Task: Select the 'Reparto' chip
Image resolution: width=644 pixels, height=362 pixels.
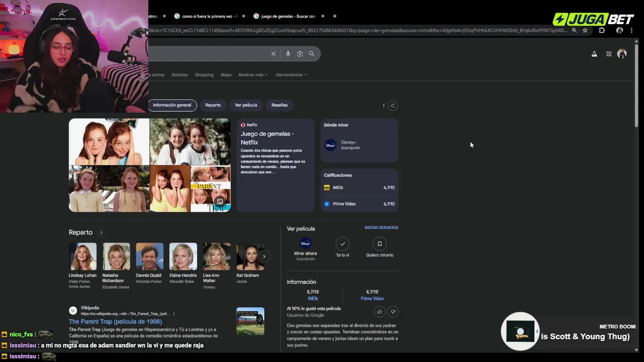Action: coord(213,105)
